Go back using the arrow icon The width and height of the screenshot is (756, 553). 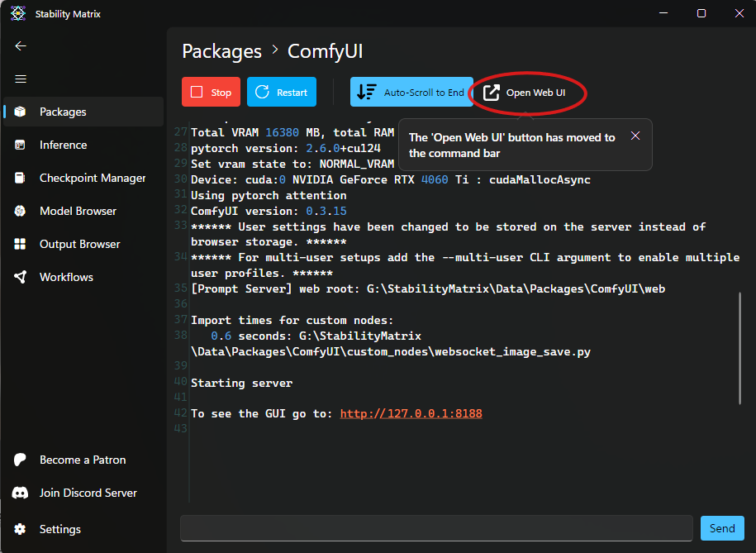pyautogui.click(x=21, y=45)
